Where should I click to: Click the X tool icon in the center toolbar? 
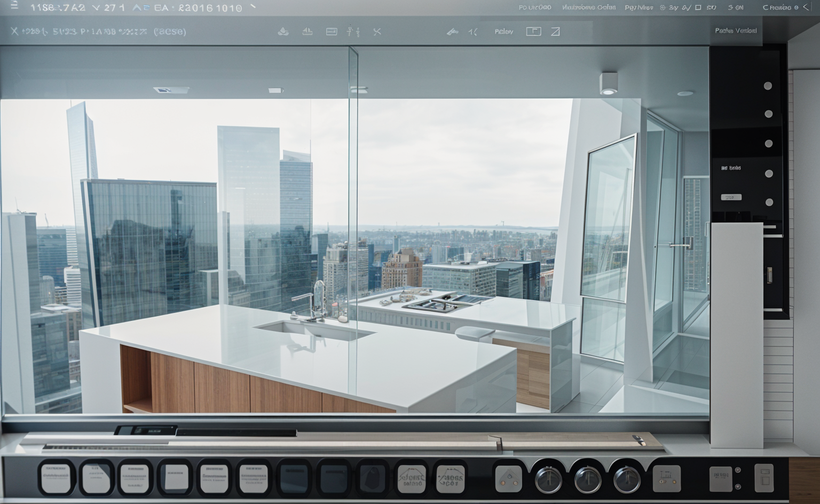point(377,31)
